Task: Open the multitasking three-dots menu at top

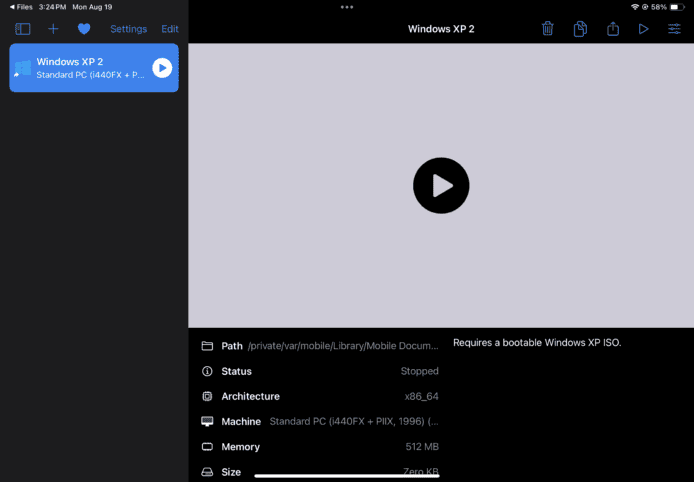Action: [347, 7]
